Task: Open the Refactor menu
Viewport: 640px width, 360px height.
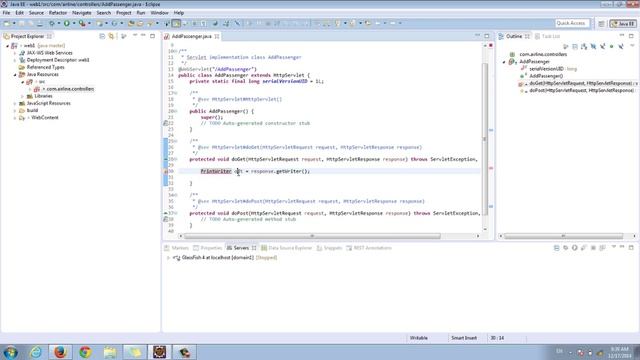Action: (x=58, y=13)
